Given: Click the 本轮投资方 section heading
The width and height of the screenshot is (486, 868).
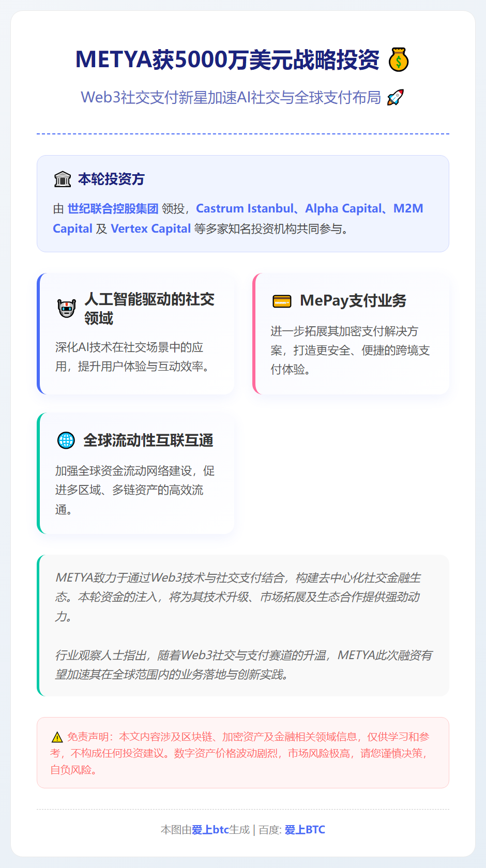Looking at the screenshot, I should [x=111, y=179].
